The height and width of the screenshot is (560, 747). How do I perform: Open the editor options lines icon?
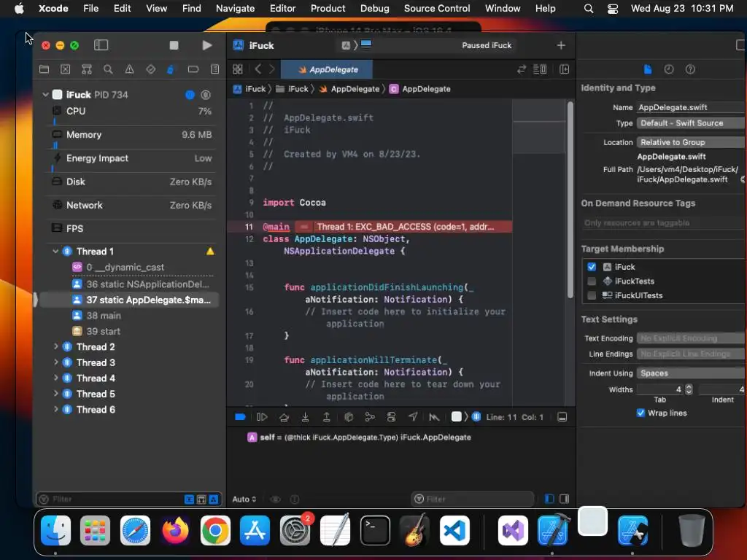pos(540,69)
